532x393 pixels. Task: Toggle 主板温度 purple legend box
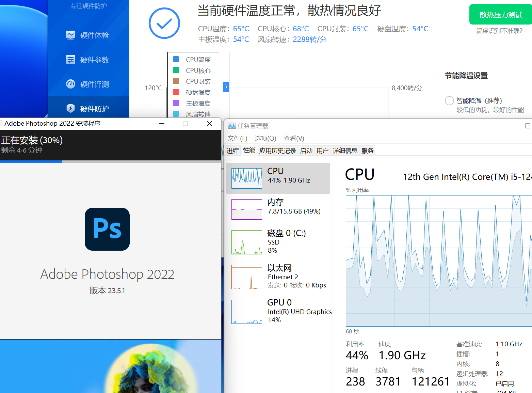(176, 103)
